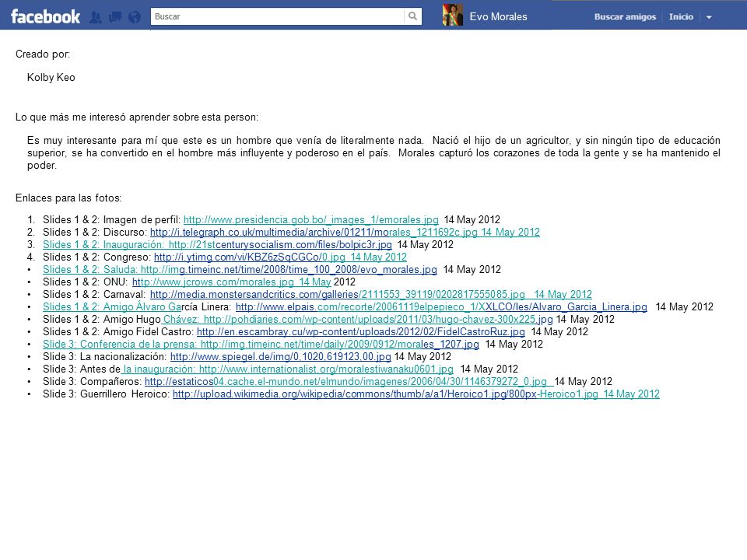747x560 pixels.
Task: Open Evo Morales profile name
Action: [498, 16]
